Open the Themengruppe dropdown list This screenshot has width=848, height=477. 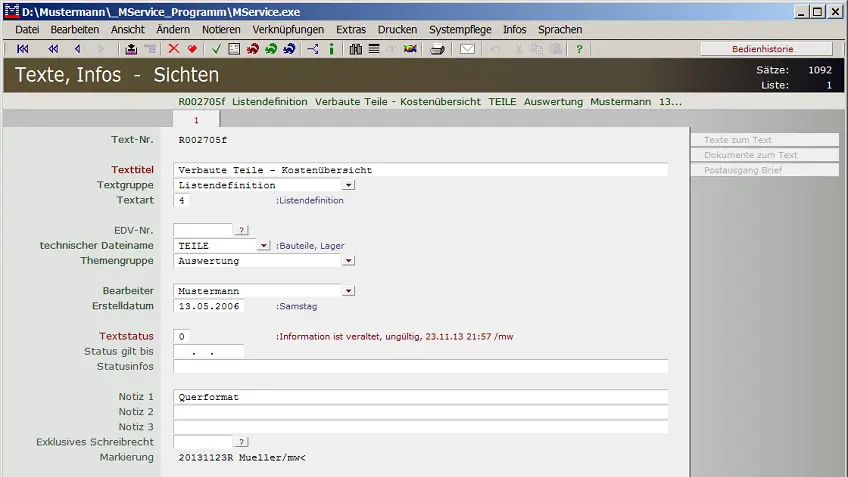[348, 261]
